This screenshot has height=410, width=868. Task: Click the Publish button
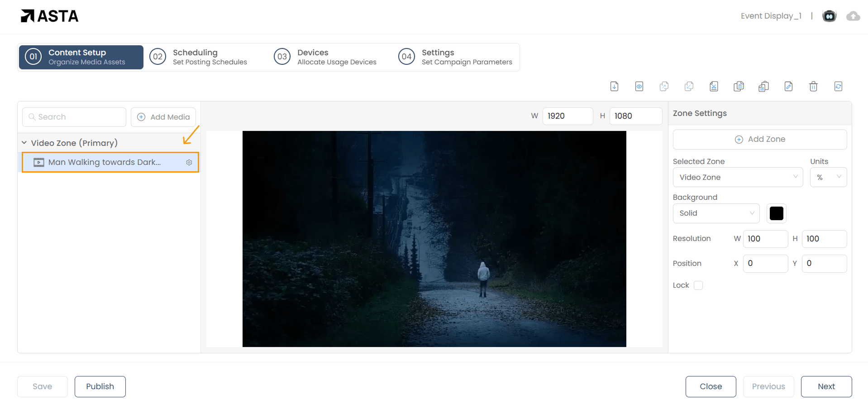pyautogui.click(x=100, y=386)
